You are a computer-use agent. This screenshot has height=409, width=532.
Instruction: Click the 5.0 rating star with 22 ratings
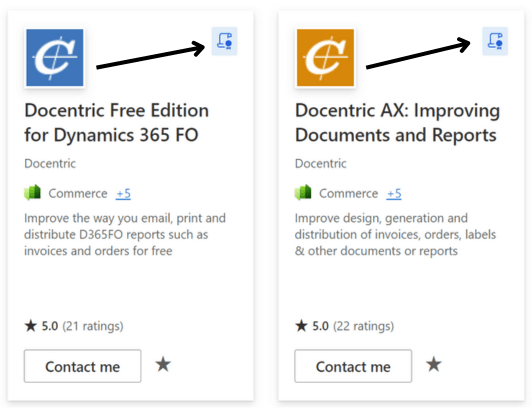[x=301, y=326]
